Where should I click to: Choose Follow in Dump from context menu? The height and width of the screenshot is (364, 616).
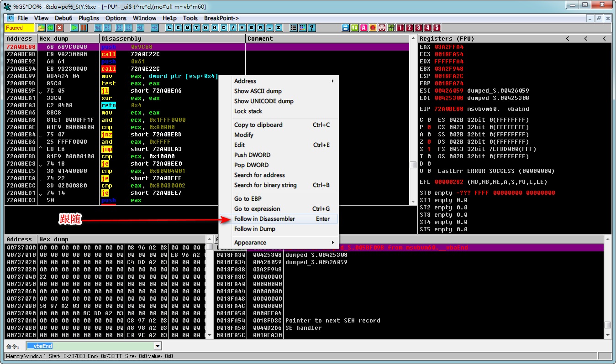pos(279,229)
